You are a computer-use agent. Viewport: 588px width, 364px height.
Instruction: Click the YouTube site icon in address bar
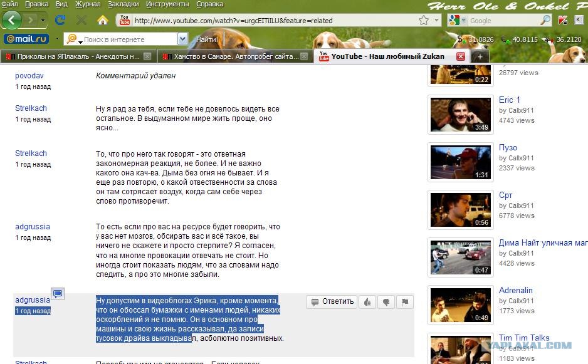[125, 20]
